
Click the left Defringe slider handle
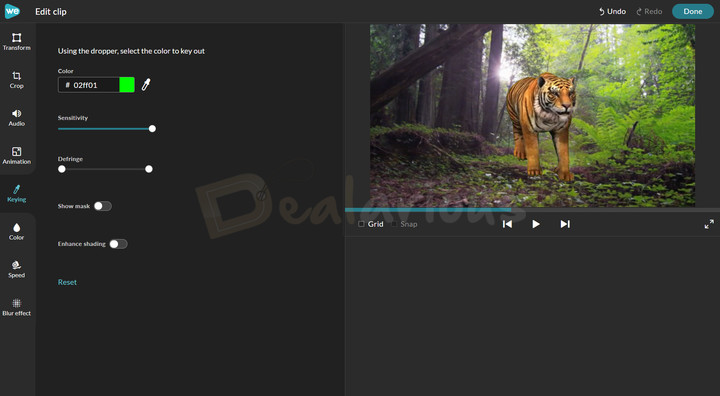(x=62, y=169)
